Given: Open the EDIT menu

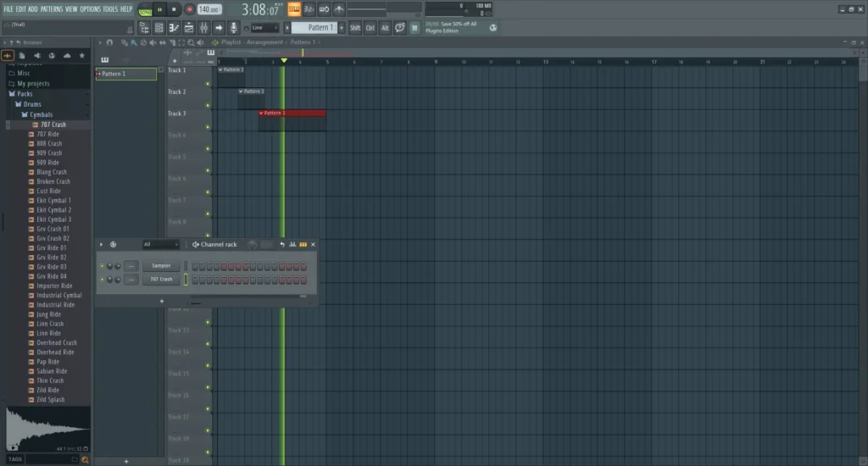Looking at the screenshot, I should [x=20, y=8].
